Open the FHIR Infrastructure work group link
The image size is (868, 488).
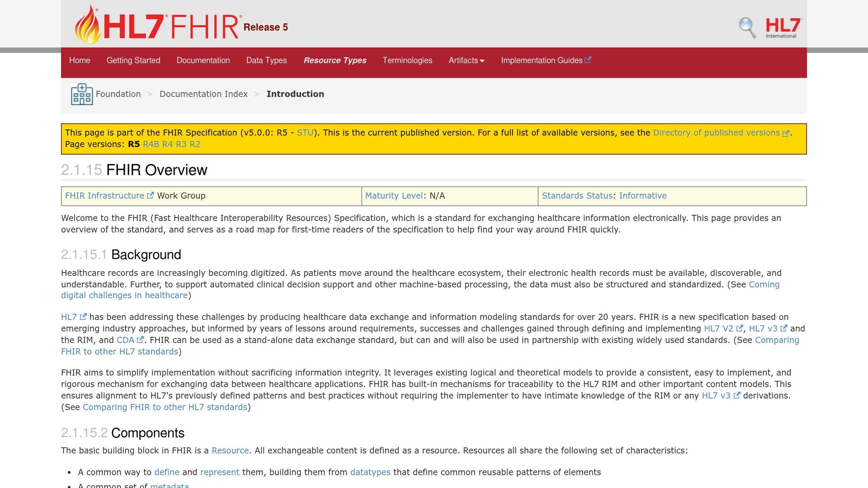click(105, 196)
